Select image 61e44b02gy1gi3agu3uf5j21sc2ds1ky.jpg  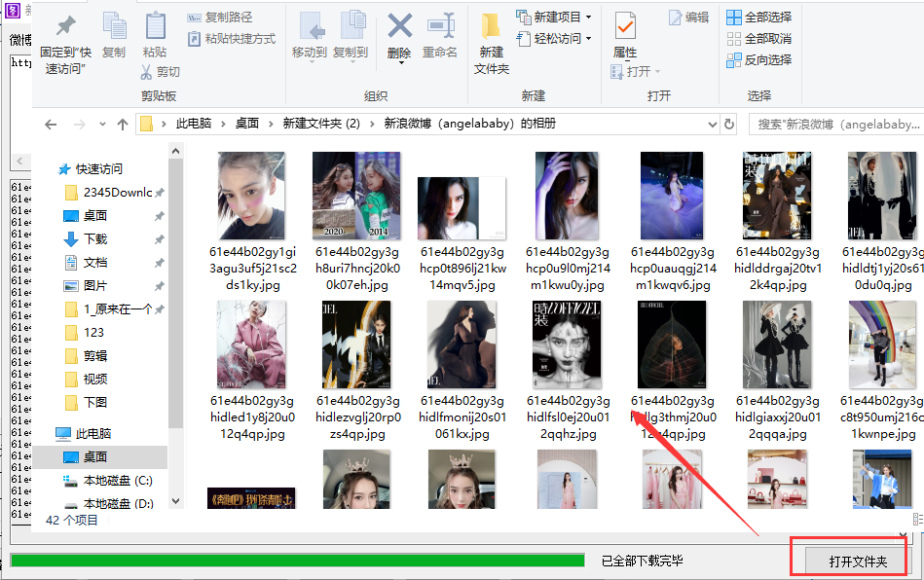(253, 222)
